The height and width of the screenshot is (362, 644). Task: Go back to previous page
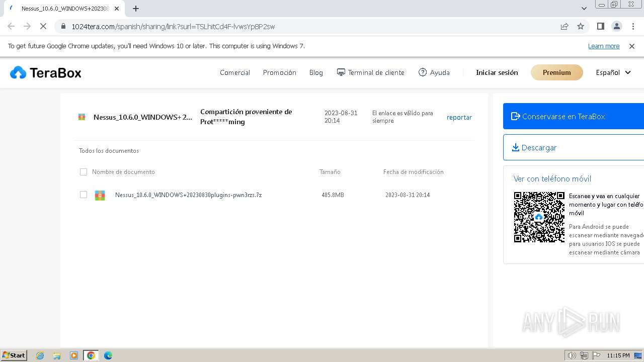[x=11, y=27]
